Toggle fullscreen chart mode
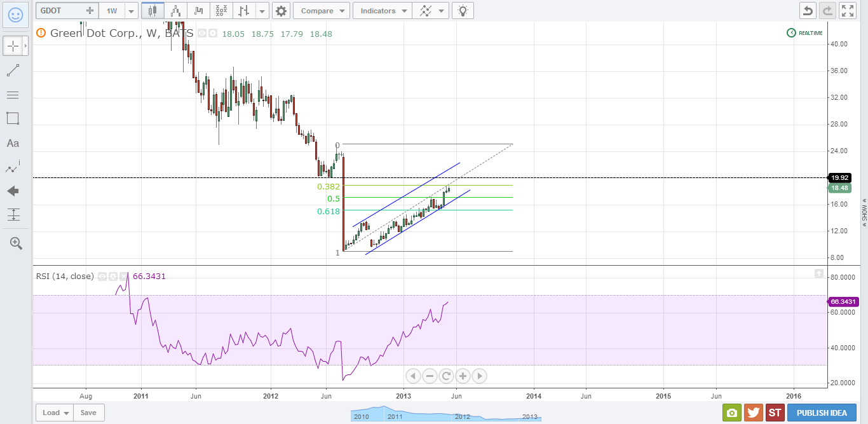 [848, 11]
